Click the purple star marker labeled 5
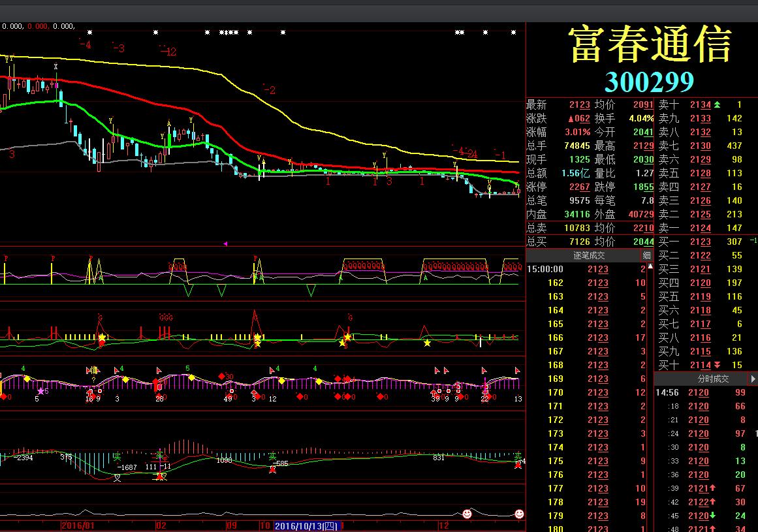The height and width of the screenshot is (532, 758). pyautogui.click(x=40, y=392)
